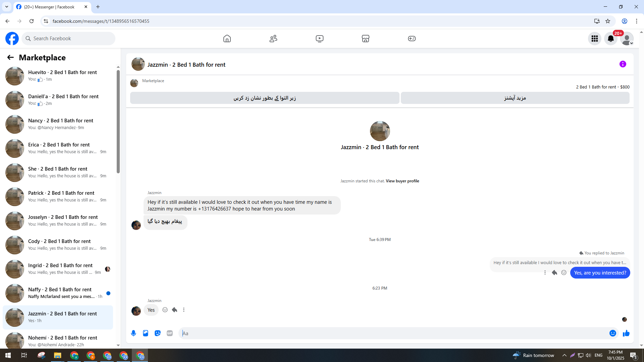Viewport: 644px width, 362px height.
Task: Open Erica conversation in list
Action: 58,148
